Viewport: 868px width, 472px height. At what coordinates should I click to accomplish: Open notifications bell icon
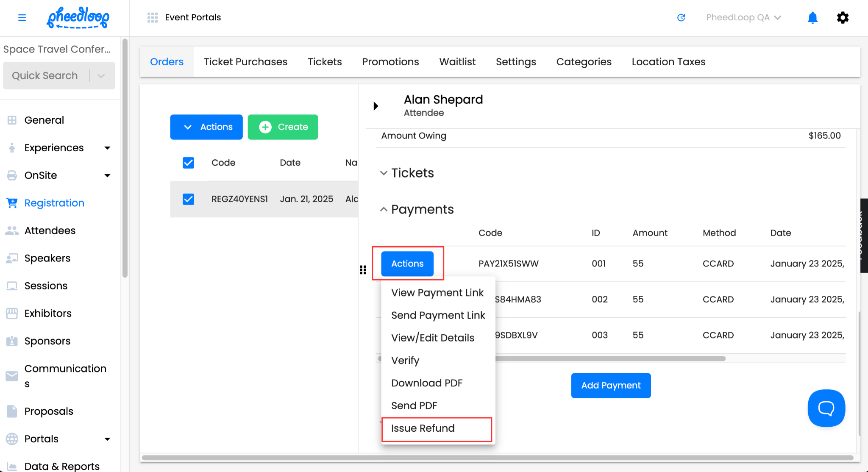(812, 17)
